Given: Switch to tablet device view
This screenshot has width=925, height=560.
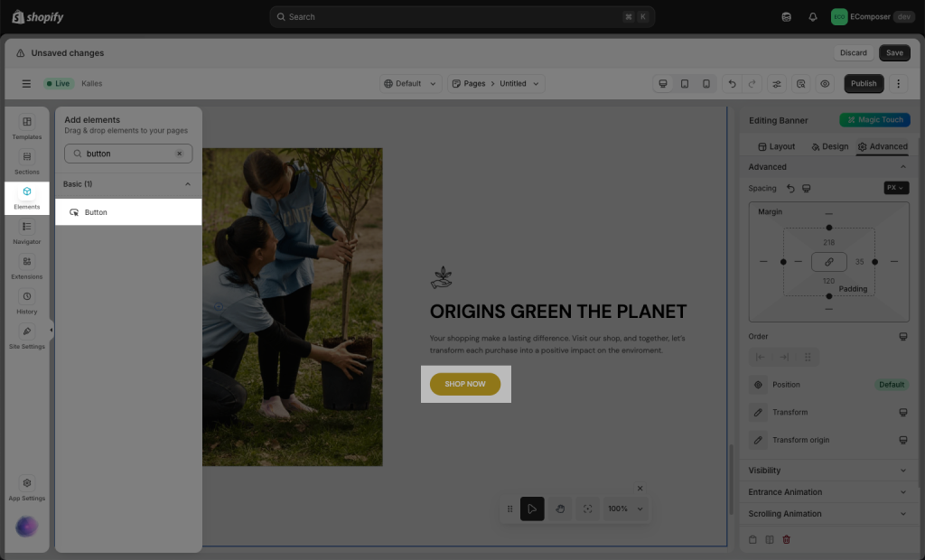Looking at the screenshot, I should [x=685, y=83].
